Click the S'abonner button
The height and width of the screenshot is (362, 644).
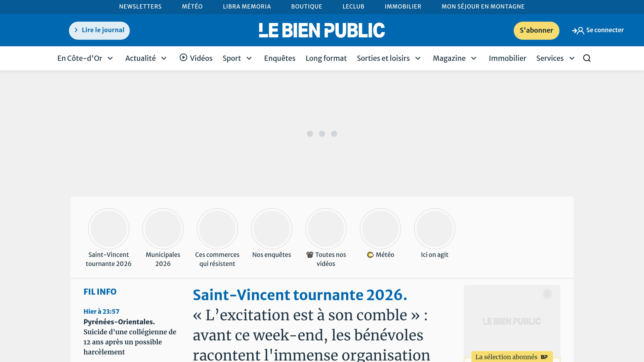[x=536, y=30]
